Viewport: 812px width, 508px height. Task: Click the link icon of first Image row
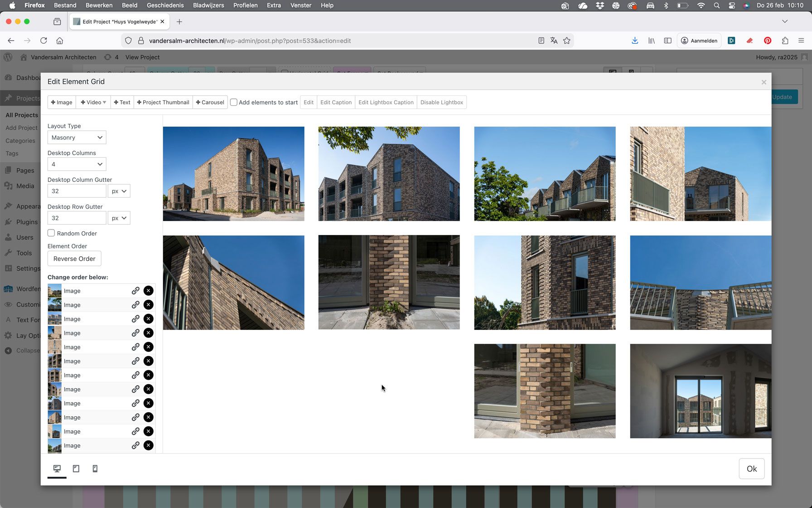pos(135,291)
